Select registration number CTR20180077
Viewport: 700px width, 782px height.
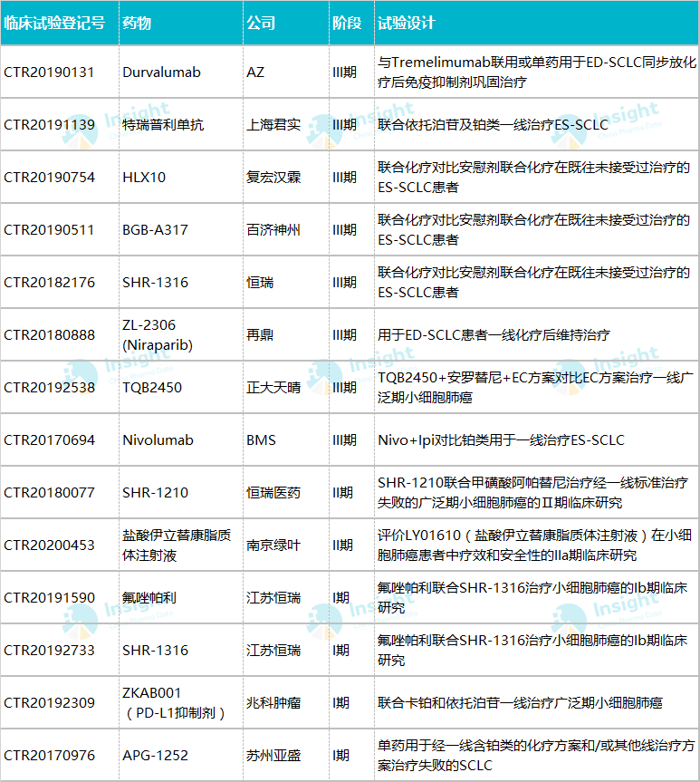coord(49,493)
